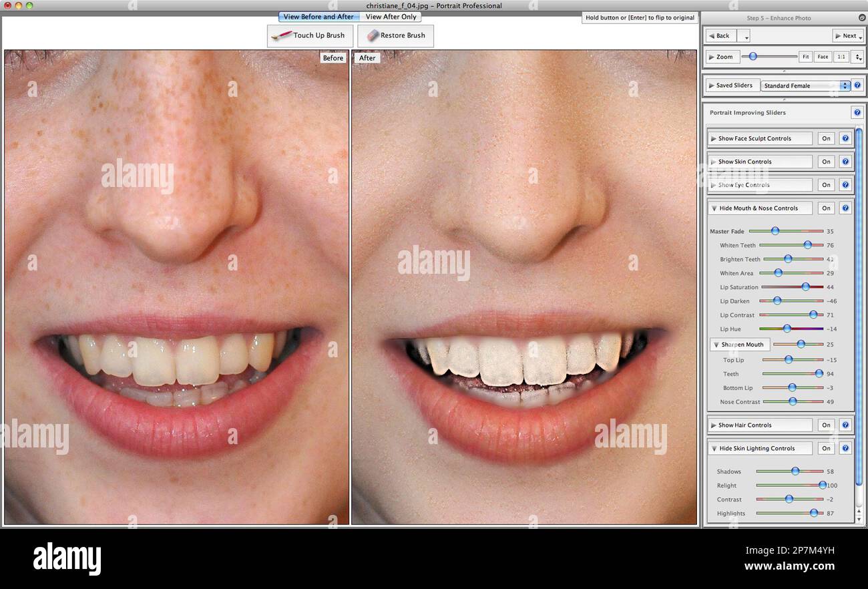This screenshot has height=589, width=868.
Task: Open the Standard Female preset dropdown
Action: [806, 85]
